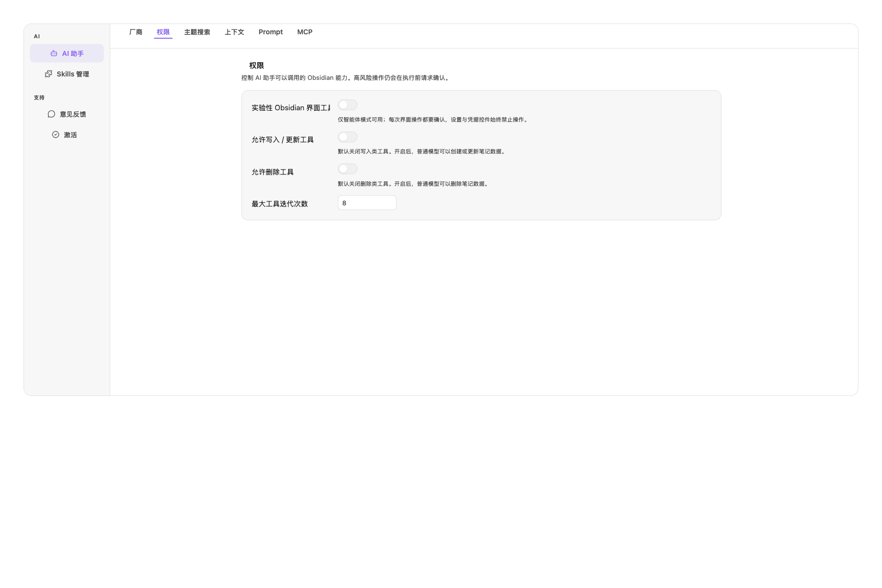Click the robot icon beside AI 助手
The width and height of the screenshot is (882, 588).
coord(54,53)
